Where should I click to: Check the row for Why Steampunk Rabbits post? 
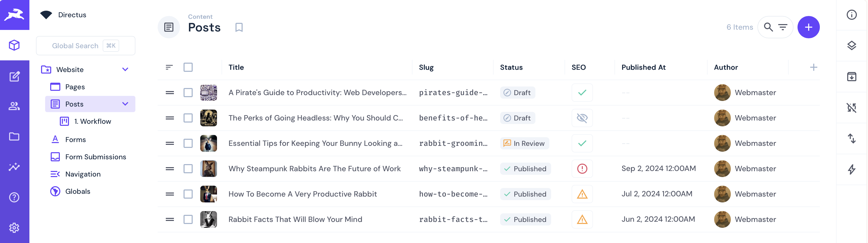[x=188, y=168]
